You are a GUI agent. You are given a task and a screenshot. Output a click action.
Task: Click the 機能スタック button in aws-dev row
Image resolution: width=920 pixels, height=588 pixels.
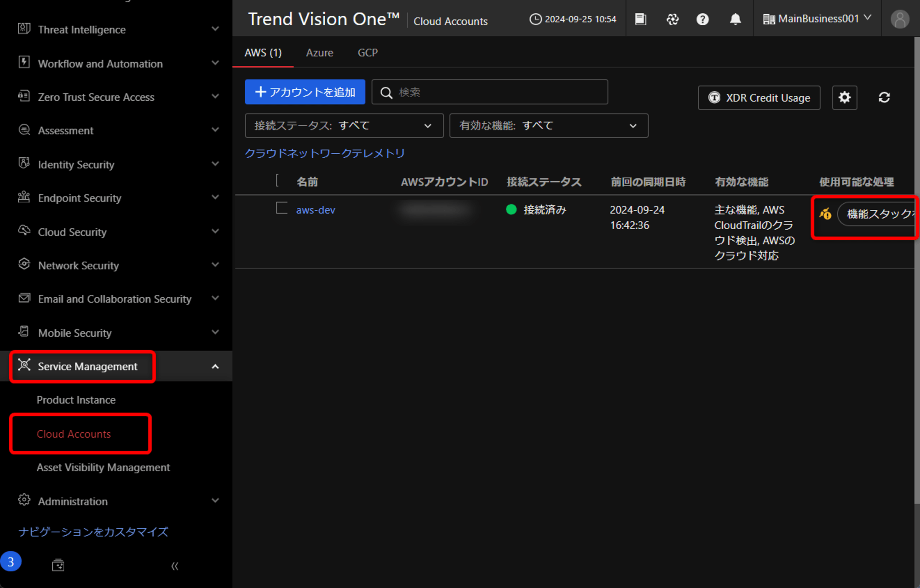coord(877,214)
